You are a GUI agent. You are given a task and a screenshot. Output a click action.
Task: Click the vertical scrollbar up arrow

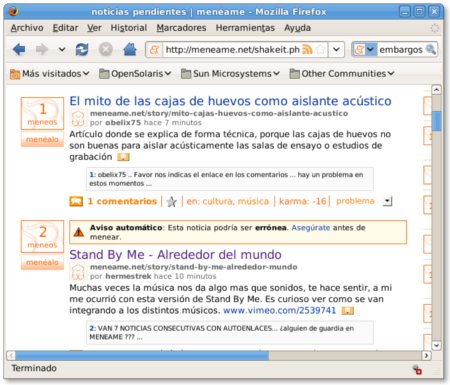click(x=436, y=90)
